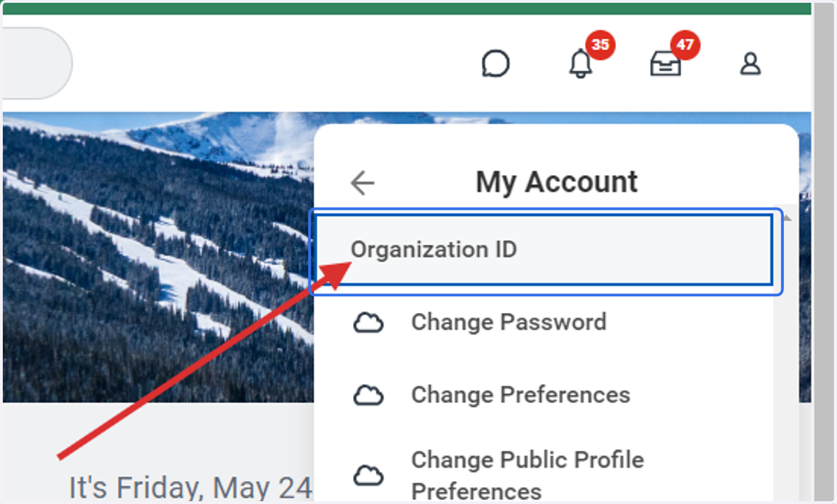Open notifications bell with 35 badge

(580, 65)
